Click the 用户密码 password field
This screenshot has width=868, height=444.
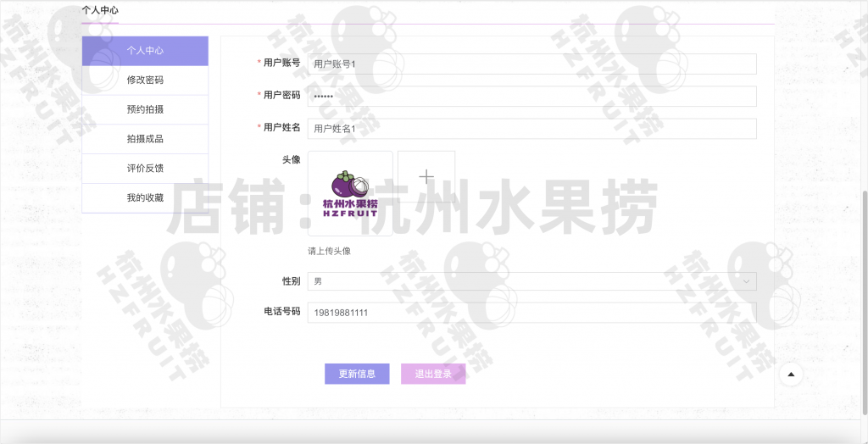pos(532,97)
